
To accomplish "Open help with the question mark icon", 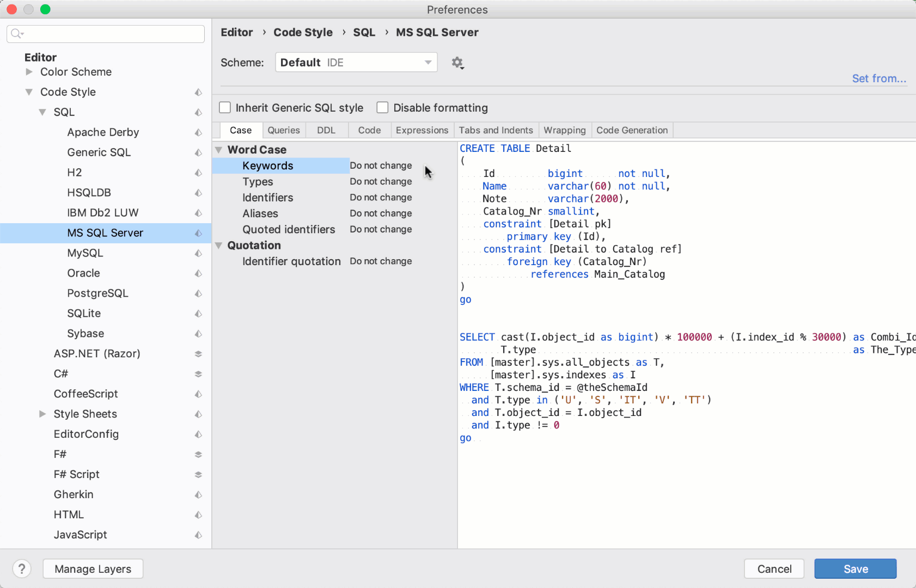I will (22, 568).
